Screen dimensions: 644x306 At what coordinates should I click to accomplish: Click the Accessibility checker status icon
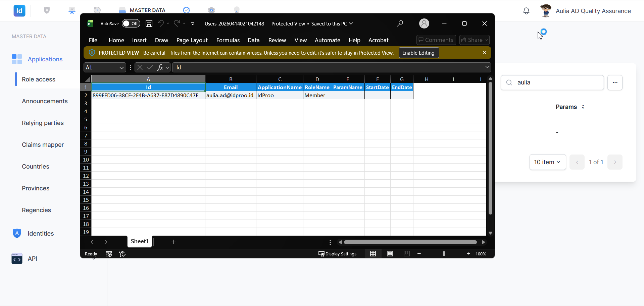122,254
